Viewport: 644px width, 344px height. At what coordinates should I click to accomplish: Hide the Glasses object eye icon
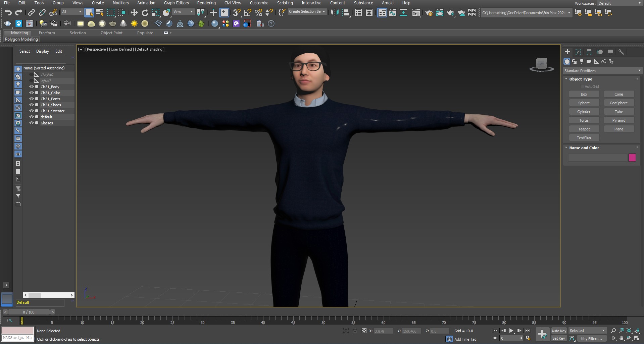pyautogui.click(x=32, y=123)
